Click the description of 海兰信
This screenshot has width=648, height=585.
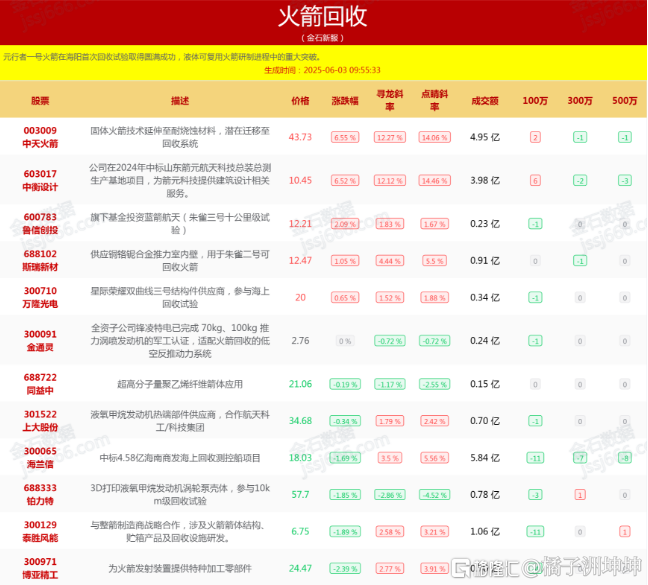pos(180,458)
